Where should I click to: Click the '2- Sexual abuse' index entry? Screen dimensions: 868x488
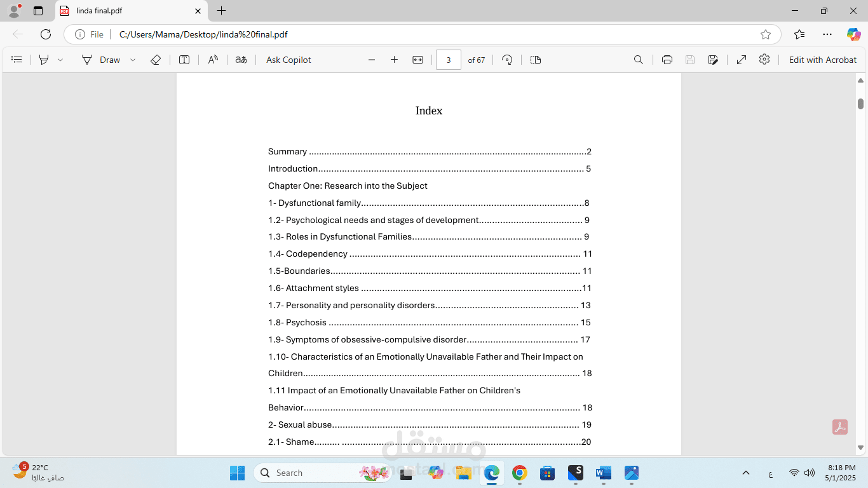point(430,424)
